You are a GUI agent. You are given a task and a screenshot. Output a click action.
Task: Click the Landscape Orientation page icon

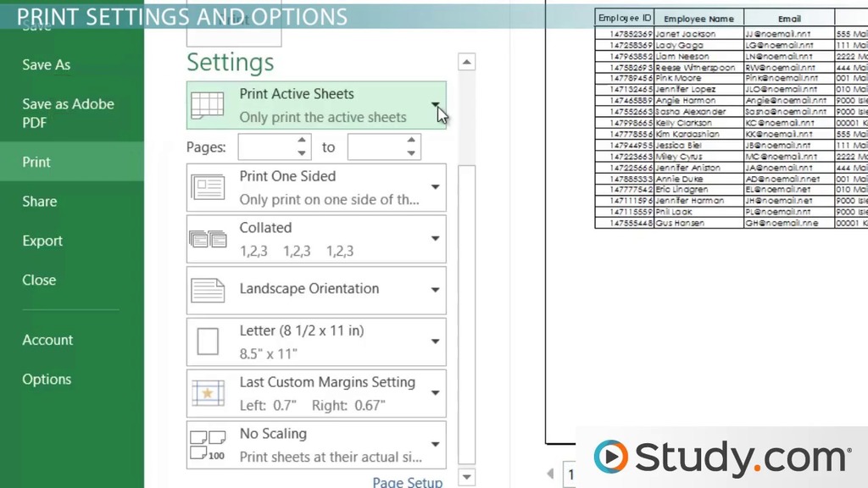tap(208, 290)
